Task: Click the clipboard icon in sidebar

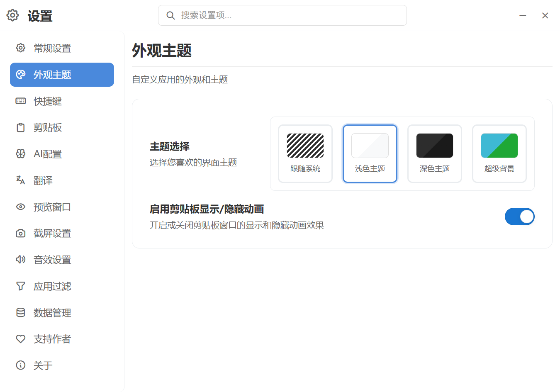Action: pos(20,128)
